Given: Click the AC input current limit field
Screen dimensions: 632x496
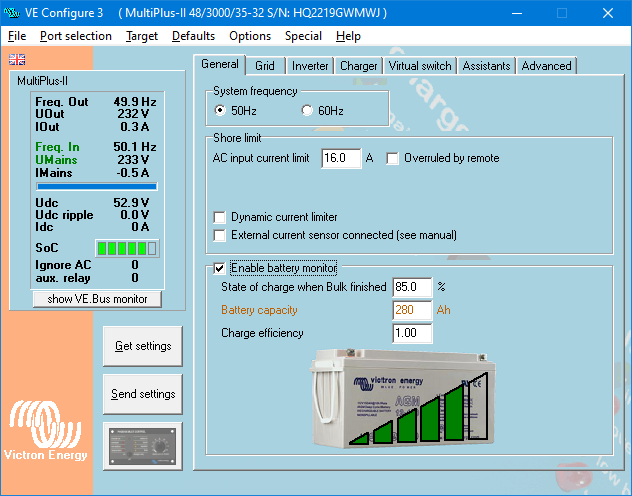Looking at the screenshot, I should (341, 158).
